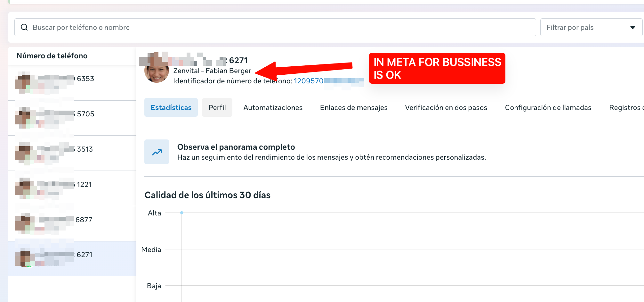This screenshot has width=644, height=302.
Task: Switch to the Perfil tab
Action: coord(217,107)
